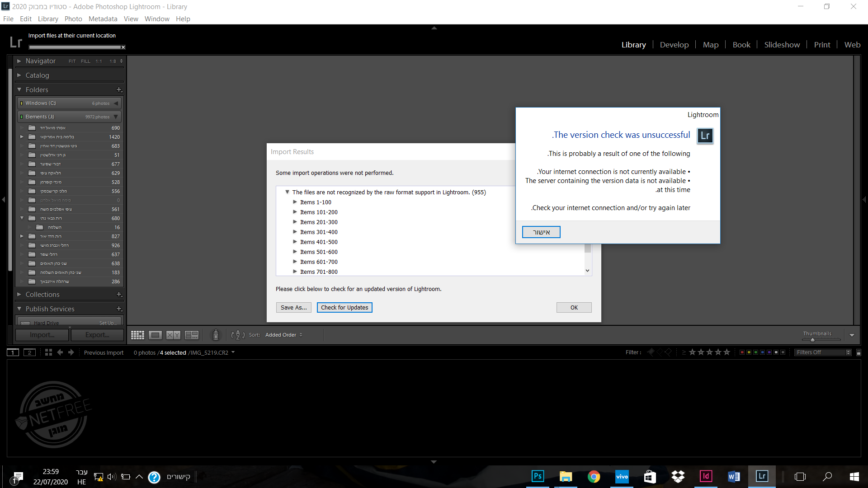Viewport: 868px width, 488px height.
Task: Switch to Loupe view icon
Action: [155, 335]
